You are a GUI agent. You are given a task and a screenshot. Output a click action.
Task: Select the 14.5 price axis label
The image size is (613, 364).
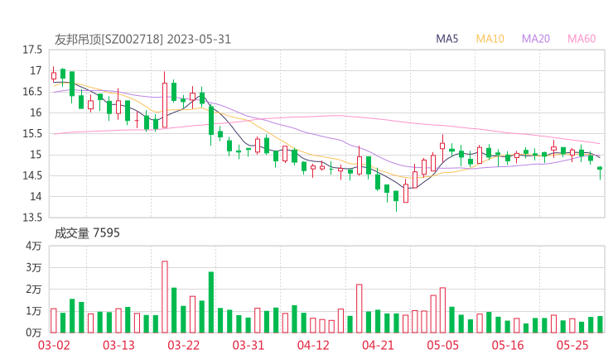coord(32,175)
